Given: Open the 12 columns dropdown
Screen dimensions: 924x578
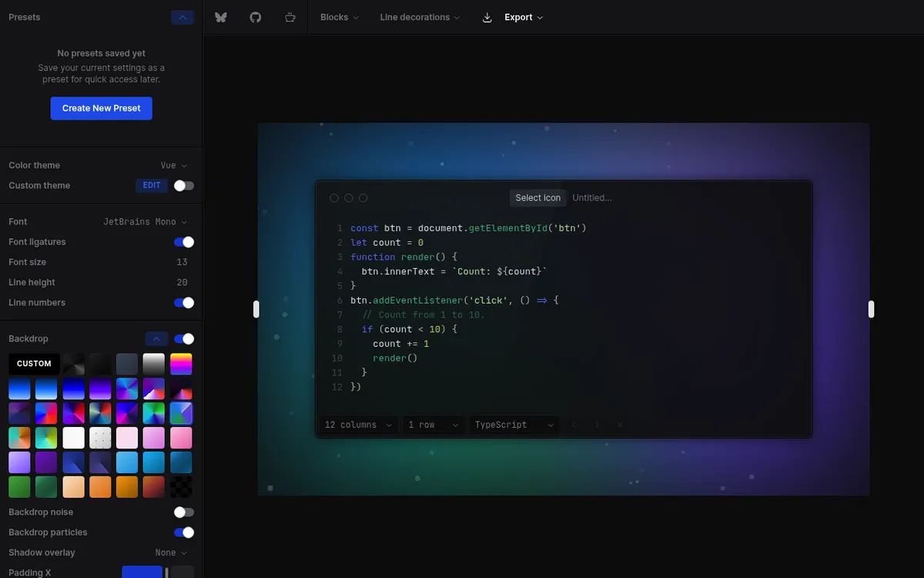Looking at the screenshot, I should coord(359,425).
